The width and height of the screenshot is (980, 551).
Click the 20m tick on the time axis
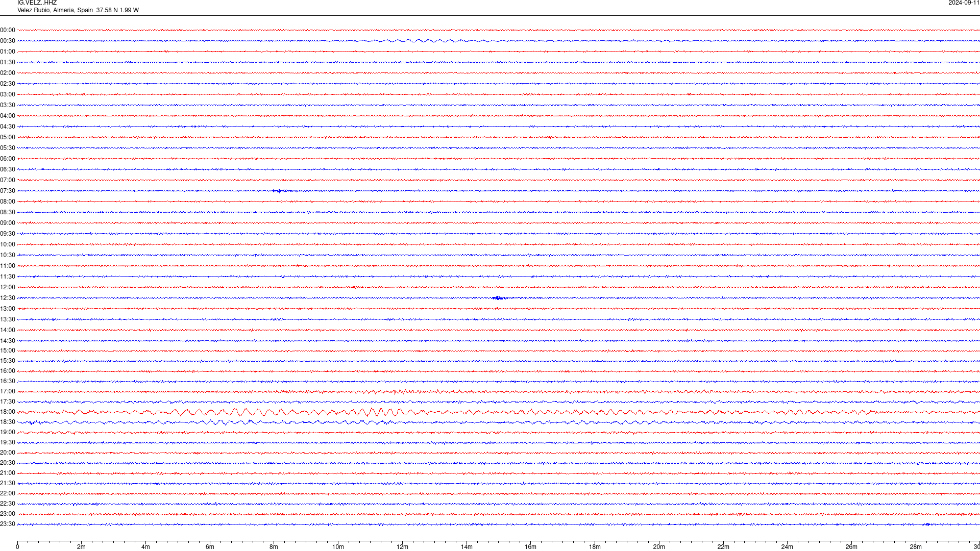(659, 547)
